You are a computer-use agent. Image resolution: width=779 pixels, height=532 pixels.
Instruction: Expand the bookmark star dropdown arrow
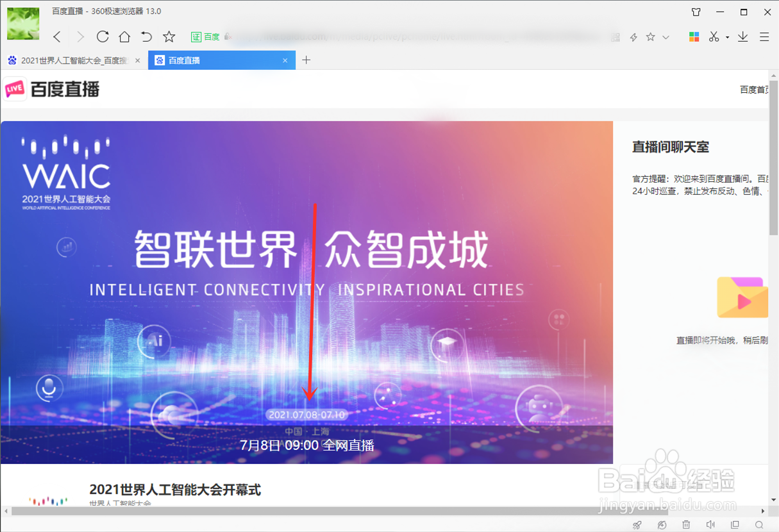[666, 37]
